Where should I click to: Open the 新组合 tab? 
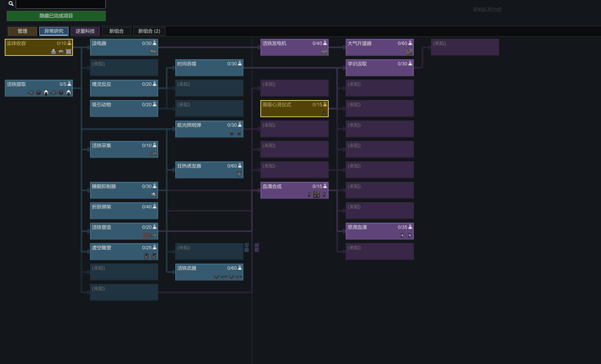[117, 31]
